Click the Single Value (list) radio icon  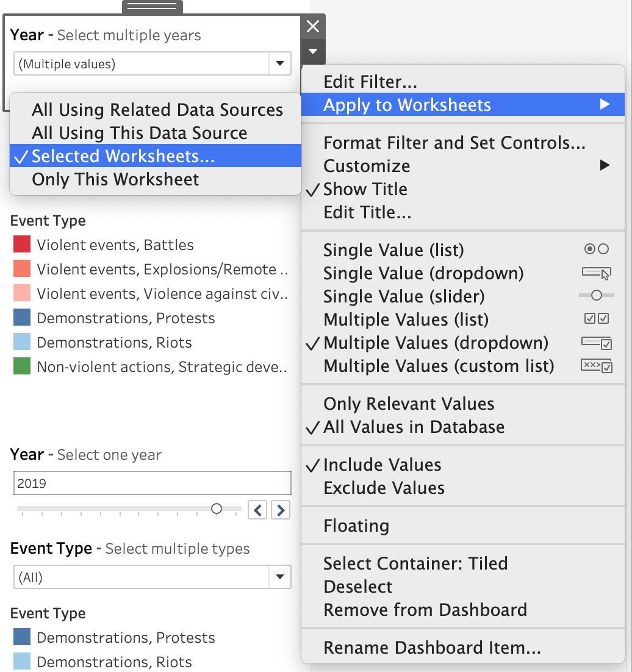(596, 249)
